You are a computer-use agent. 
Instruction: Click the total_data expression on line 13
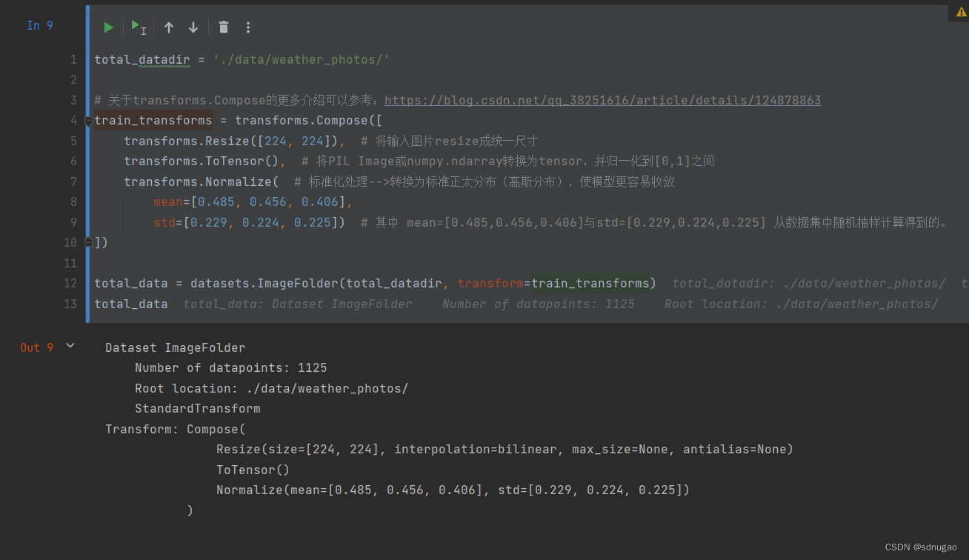[131, 304]
